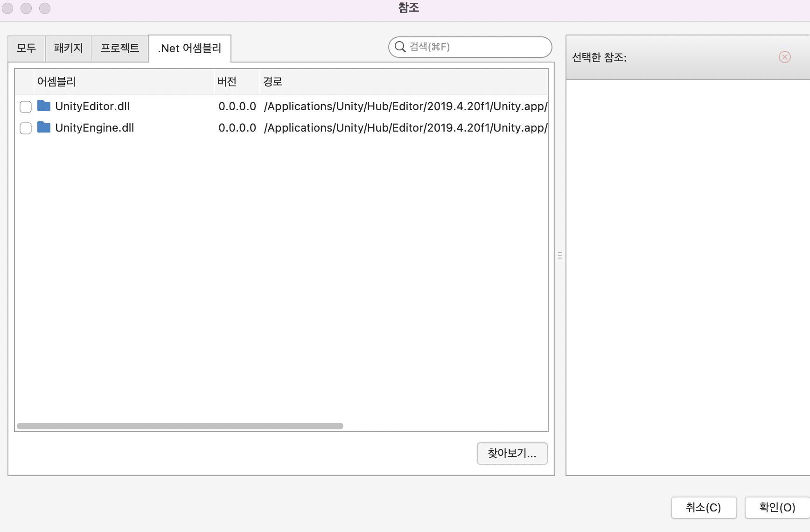The height and width of the screenshot is (532, 810).
Task: Click the panel splitter handle
Action: [560, 255]
